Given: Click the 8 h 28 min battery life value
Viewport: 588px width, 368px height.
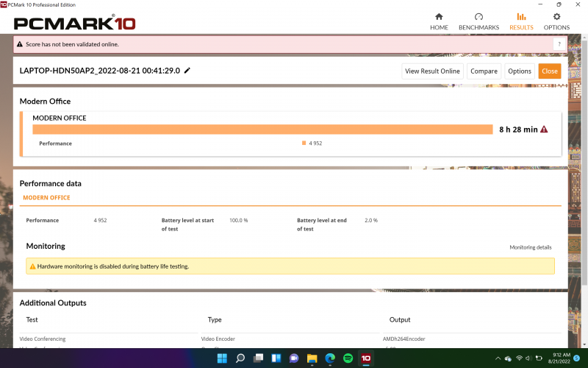Looking at the screenshot, I should 518,130.
